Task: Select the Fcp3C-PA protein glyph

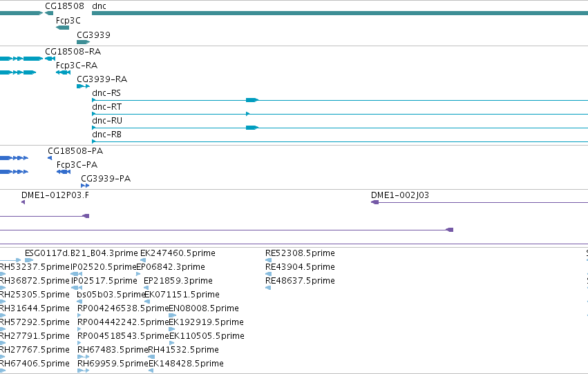Action: [64, 172]
